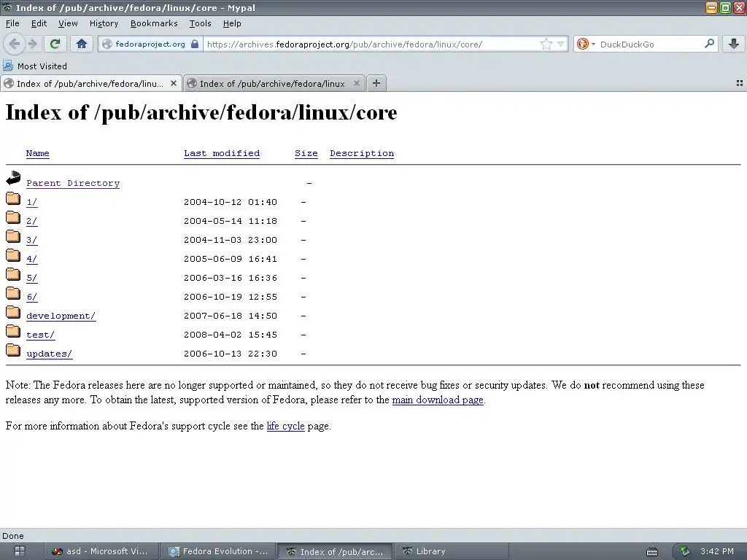Click the keyboard icon in system tray
Screen dimensions: 747x560
coord(651,552)
